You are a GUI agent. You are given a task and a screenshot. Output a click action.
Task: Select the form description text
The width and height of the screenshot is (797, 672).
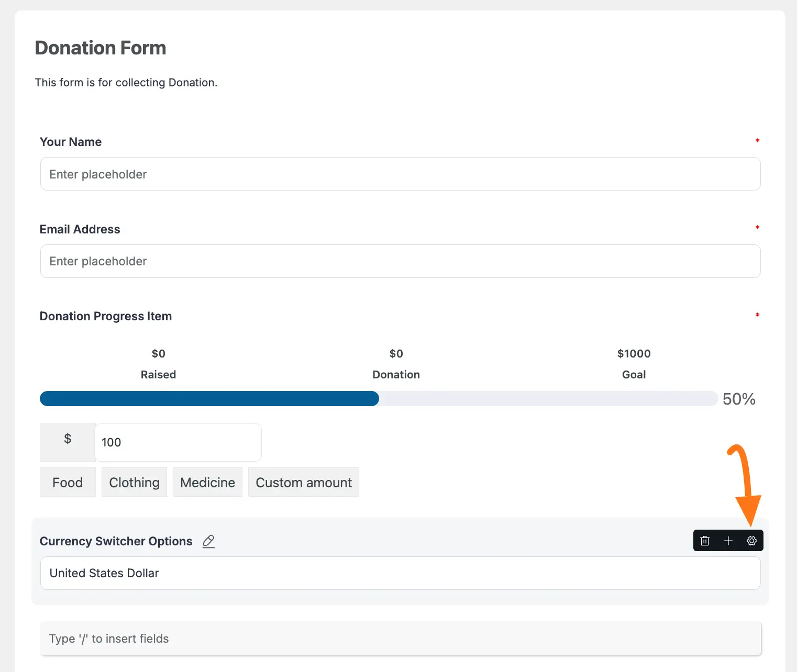126,83
